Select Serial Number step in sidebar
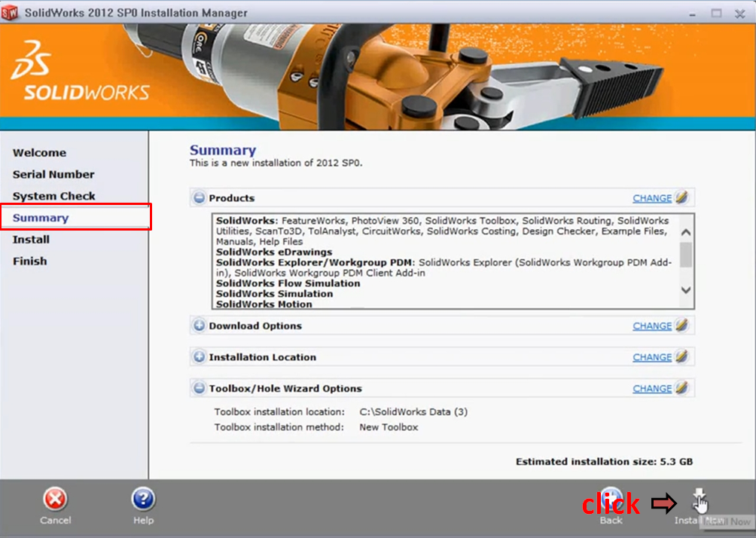The width and height of the screenshot is (756, 538). (53, 174)
